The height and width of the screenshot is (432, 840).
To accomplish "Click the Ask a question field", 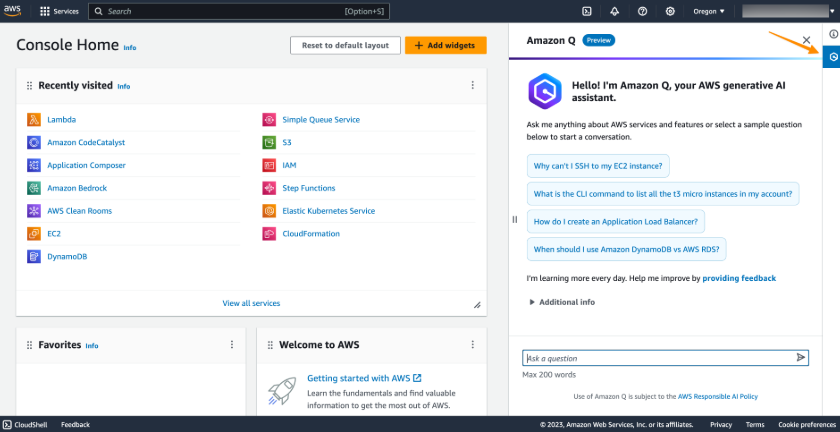I will coord(665,358).
